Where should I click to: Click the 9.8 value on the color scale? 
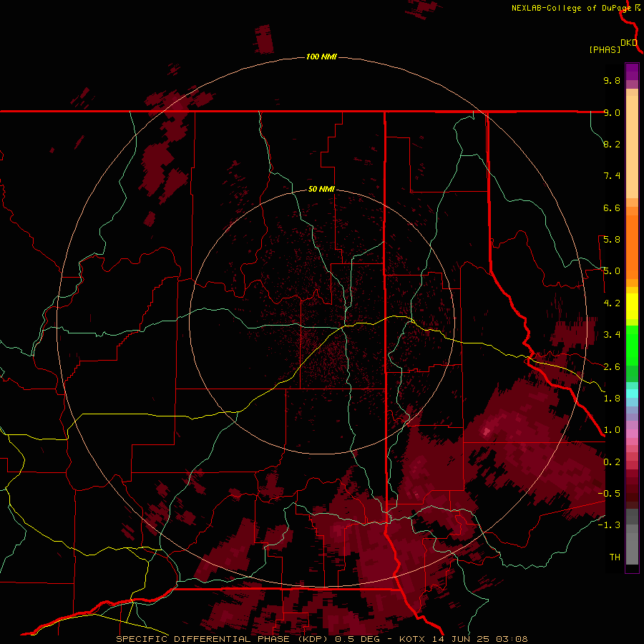[612, 80]
